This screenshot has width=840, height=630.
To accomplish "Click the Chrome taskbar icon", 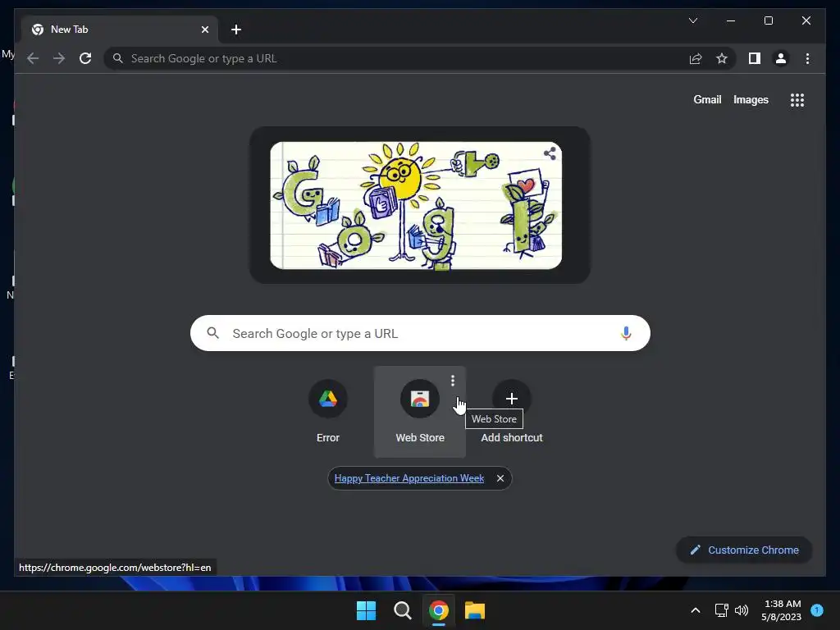I will click(x=438, y=610).
